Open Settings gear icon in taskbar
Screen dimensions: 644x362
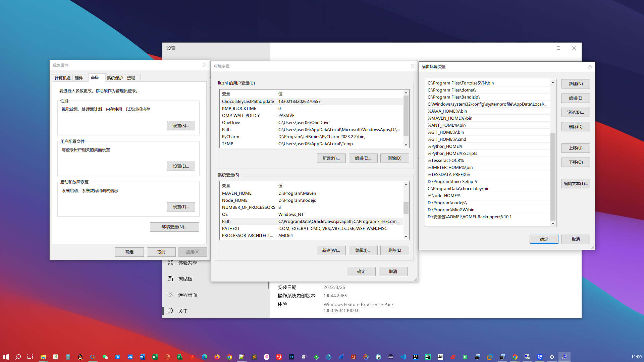pos(552,357)
